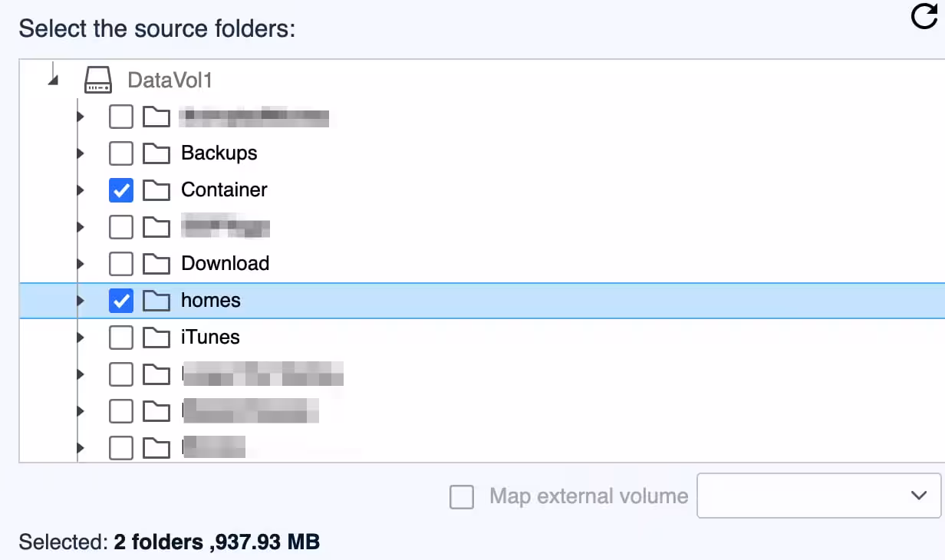Viewport: 945px width, 560px height.
Task: Click the Download folder icon
Action: click(x=156, y=264)
